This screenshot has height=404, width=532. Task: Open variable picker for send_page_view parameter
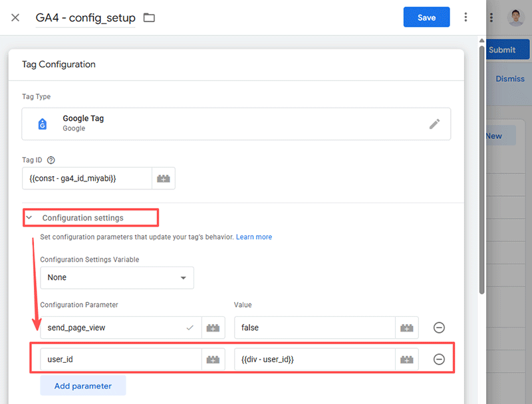point(213,328)
